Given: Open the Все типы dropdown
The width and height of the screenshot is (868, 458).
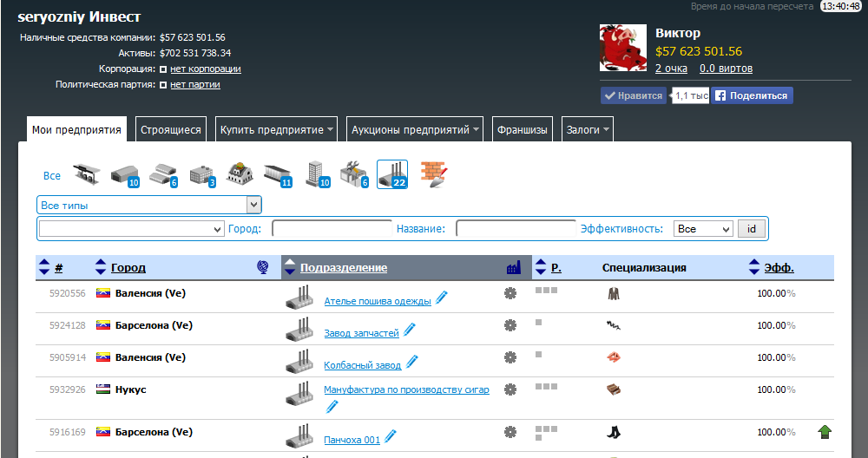Looking at the screenshot, I should 149,206.
